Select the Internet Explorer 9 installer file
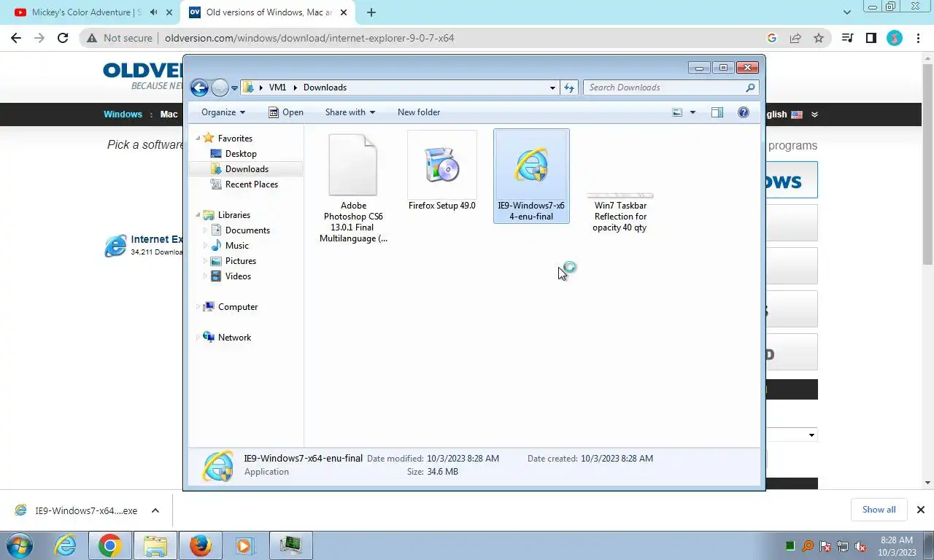Image resolution: width=934 pixels, height=560 pixels. click(531, 176)
